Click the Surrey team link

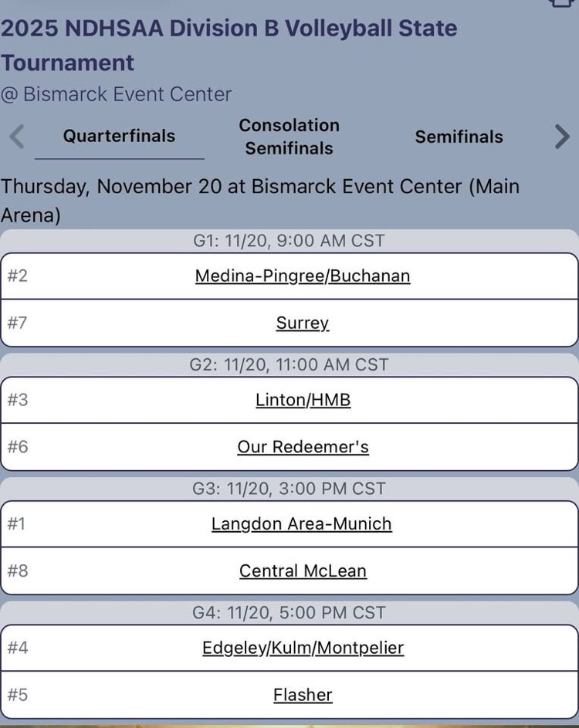coord(303,323)
